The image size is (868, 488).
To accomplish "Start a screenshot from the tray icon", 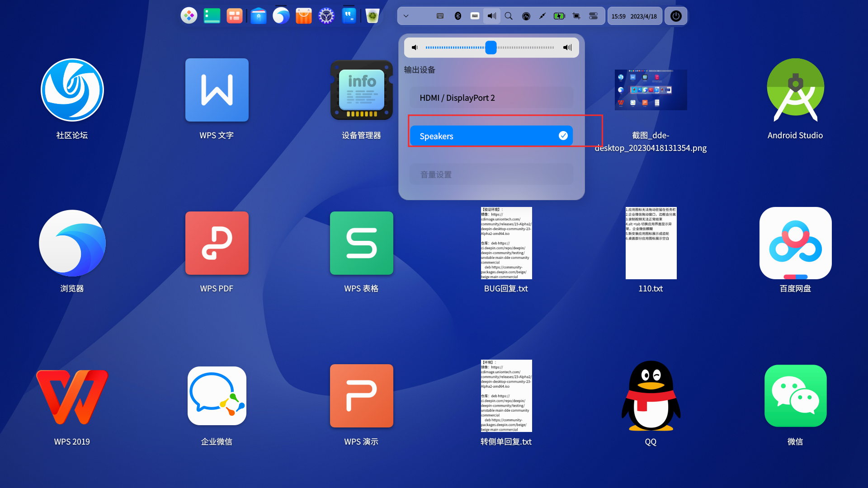I will (576, 16).
